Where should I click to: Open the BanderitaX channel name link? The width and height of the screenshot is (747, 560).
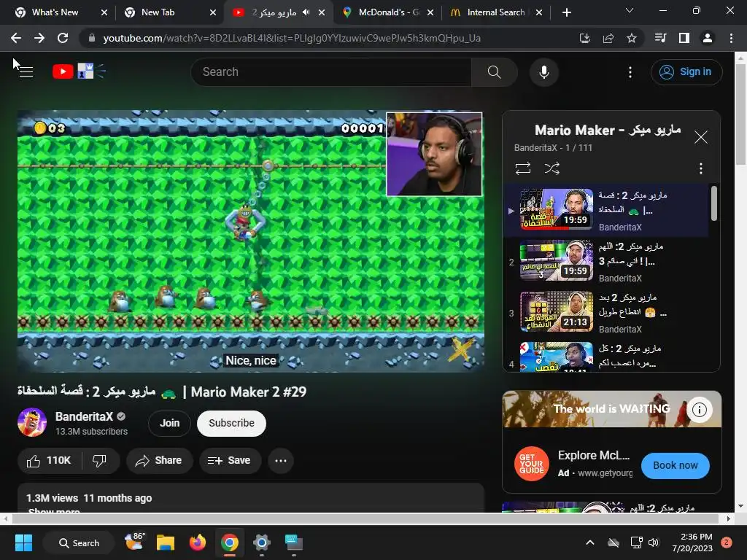[x=84, y=416]
